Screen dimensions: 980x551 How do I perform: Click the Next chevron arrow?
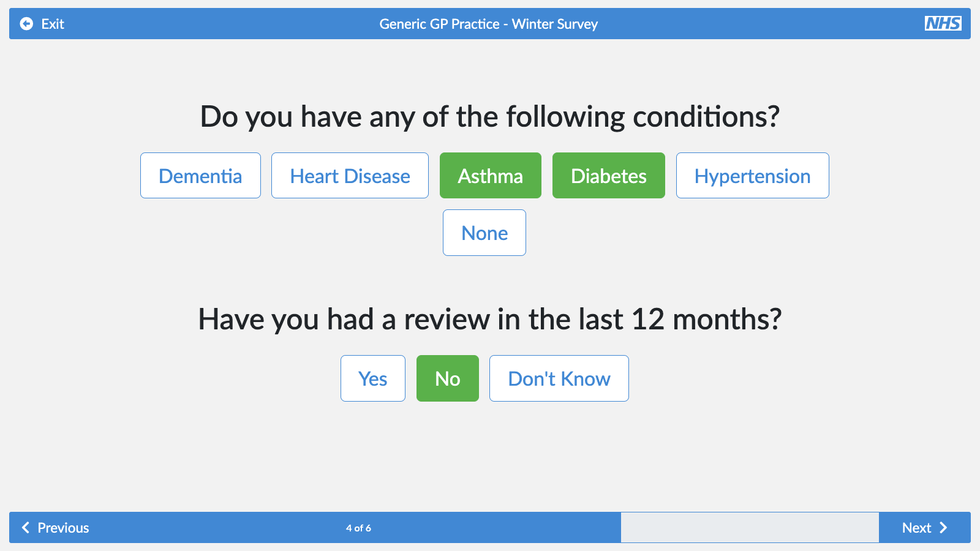click(x=943, y=528)
